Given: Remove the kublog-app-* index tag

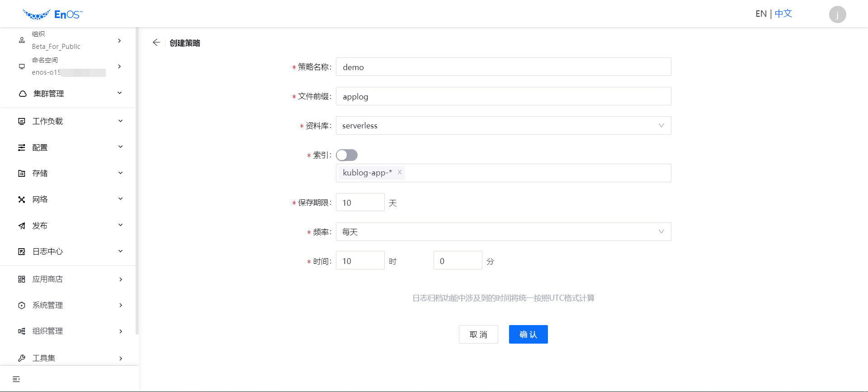Looking at the screenshot, I should coord(400,172).
